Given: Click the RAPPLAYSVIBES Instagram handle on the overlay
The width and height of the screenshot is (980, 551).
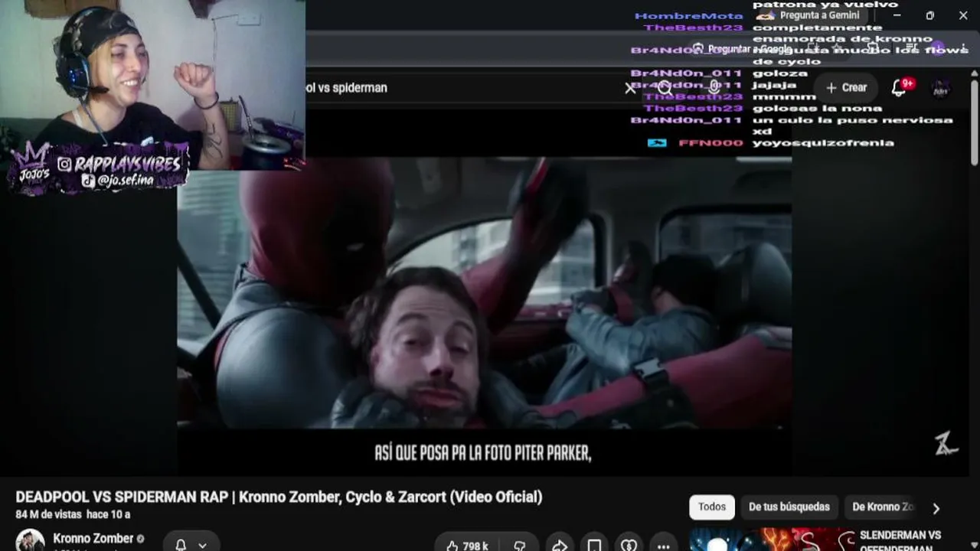Looking at the screenshot, I should [127, 164].
